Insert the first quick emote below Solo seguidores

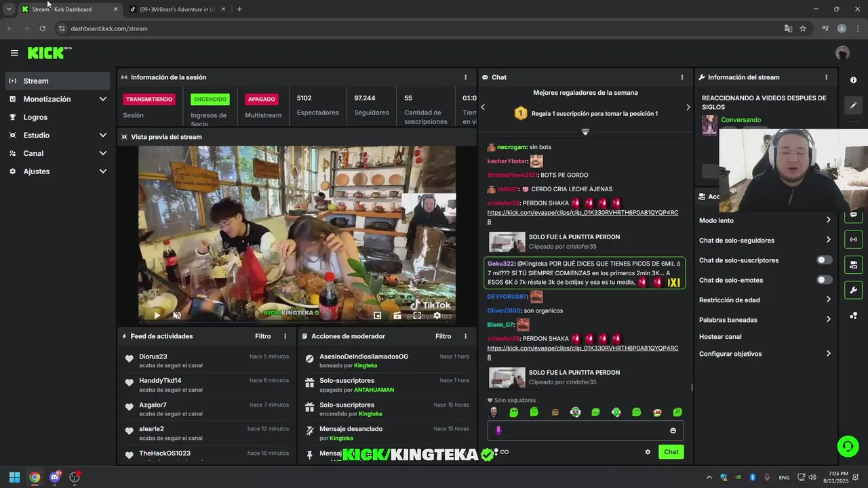tap(494, 412)
